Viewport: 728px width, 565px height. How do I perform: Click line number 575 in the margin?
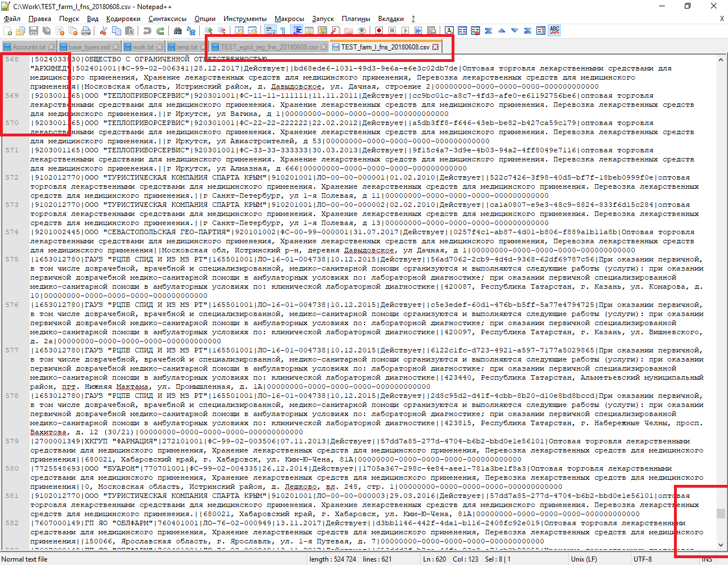coord(12,259)
